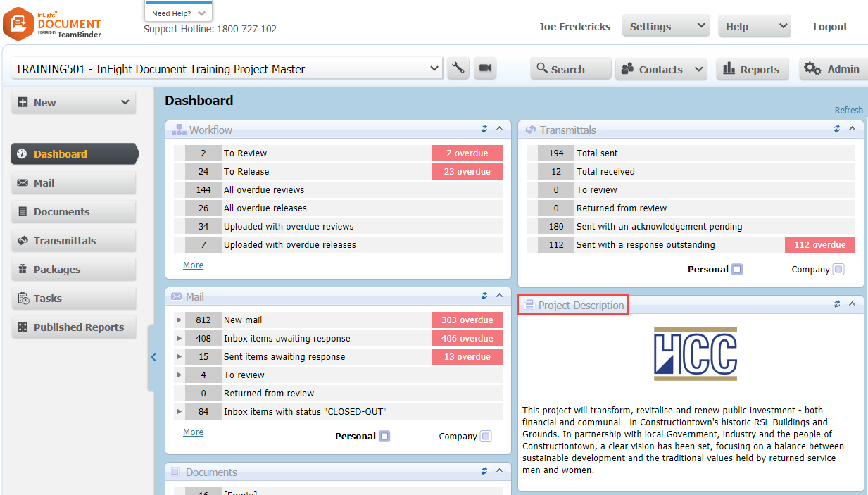Open Sent with an acknowledgement pending row

point(691,226)
